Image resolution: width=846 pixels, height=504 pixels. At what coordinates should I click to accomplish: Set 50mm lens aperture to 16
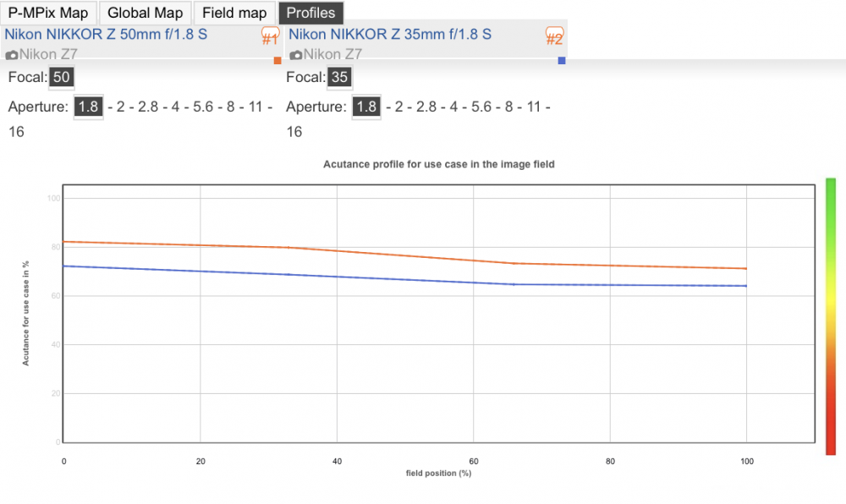click(x=16, y=132)
